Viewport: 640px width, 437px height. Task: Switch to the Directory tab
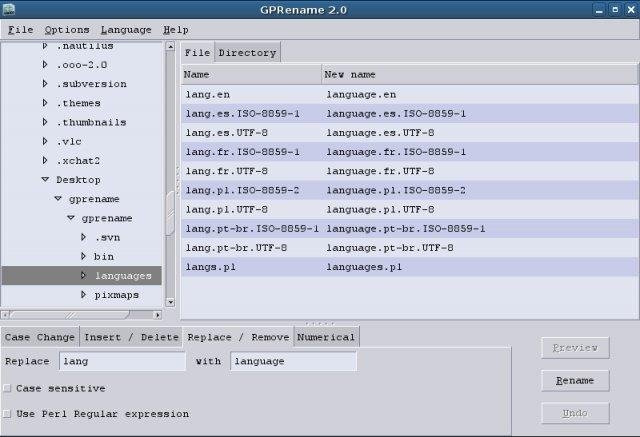click(x=247, y=53)
